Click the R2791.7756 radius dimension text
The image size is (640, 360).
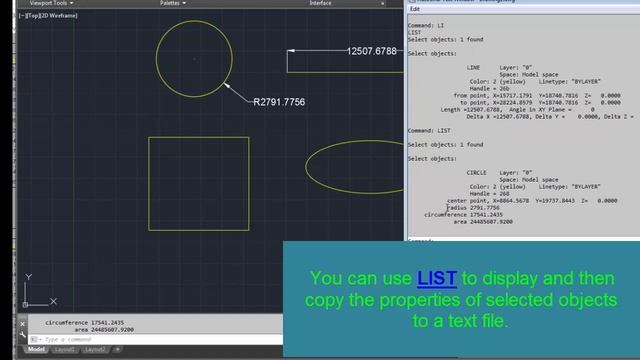(x=279, y=102)
